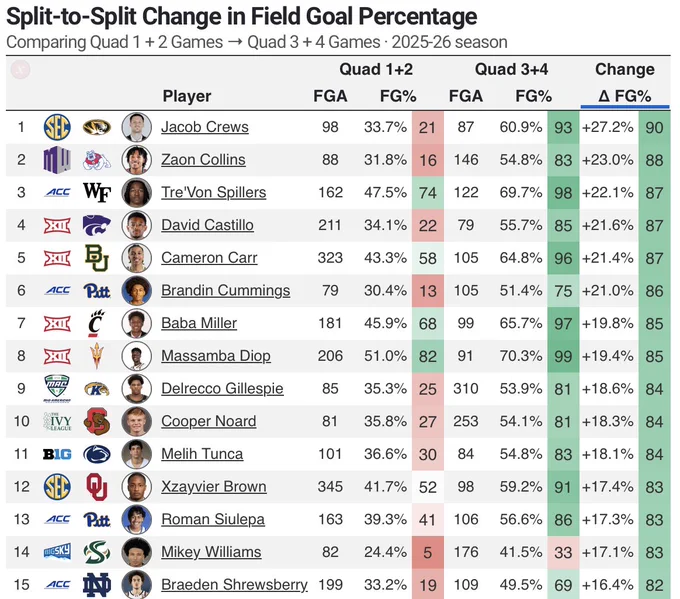The image size is (680, 599).
Task: Click the Baylor BU team logo
Action: [97, 258]
